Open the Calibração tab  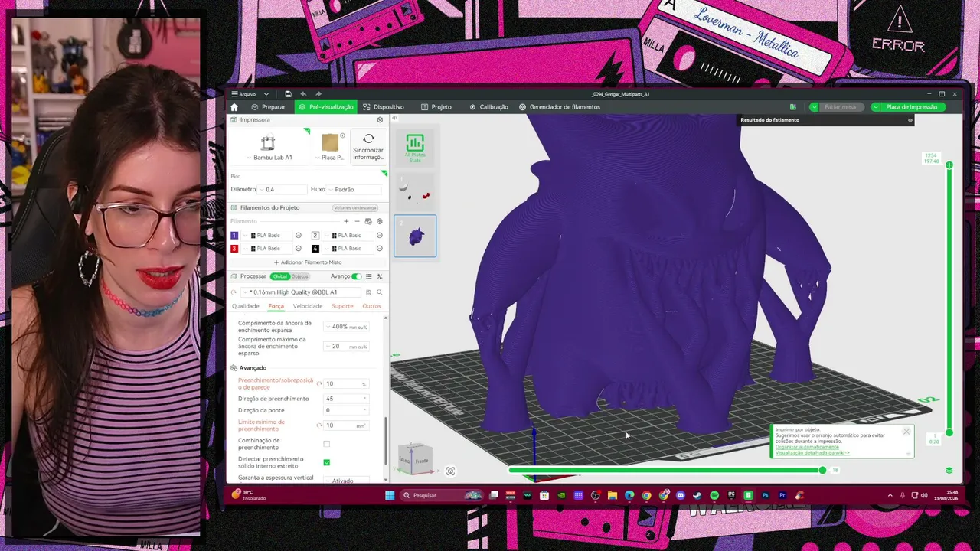(488, 107)
